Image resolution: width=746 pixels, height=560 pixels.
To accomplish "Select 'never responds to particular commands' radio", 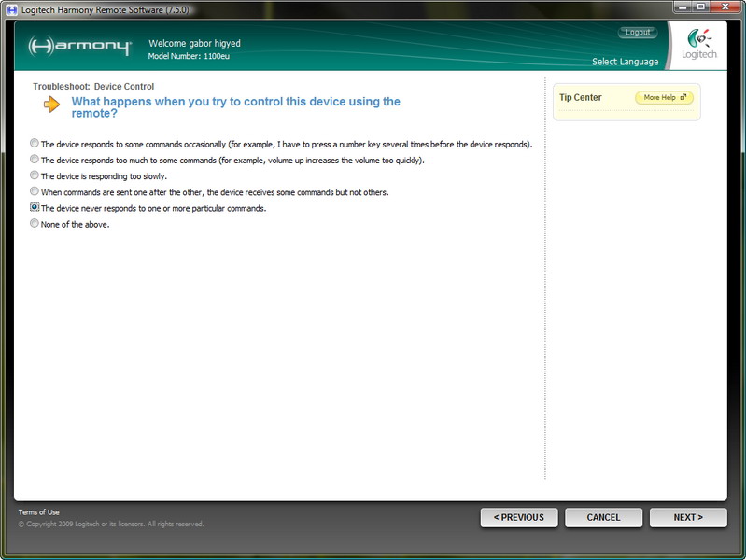I will pyautogui.click(x=35, y=207).
